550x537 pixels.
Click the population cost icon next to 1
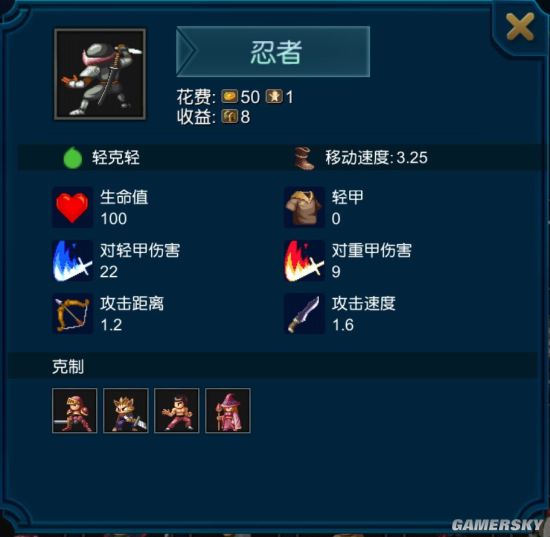[x=274, y=96]
